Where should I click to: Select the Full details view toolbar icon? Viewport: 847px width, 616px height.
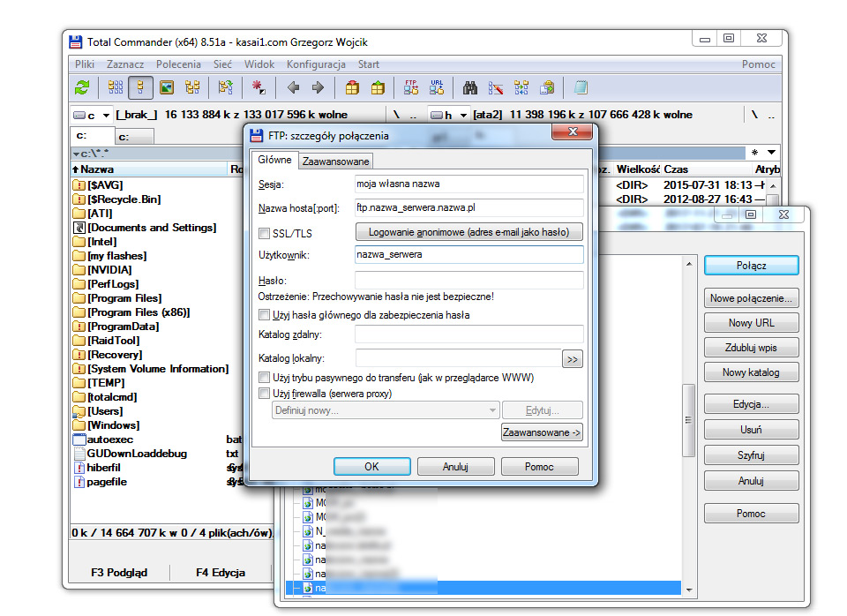click(140, 87)
